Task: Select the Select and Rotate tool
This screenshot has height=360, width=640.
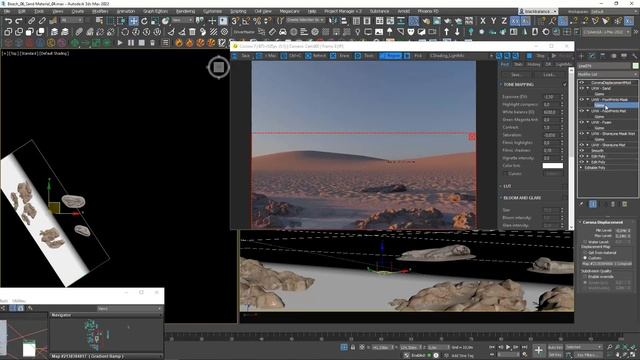Action: tap(144, 21)
